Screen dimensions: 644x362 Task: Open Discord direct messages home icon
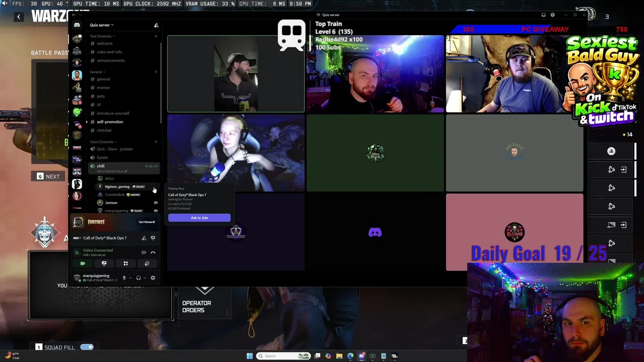coord(76,25)
